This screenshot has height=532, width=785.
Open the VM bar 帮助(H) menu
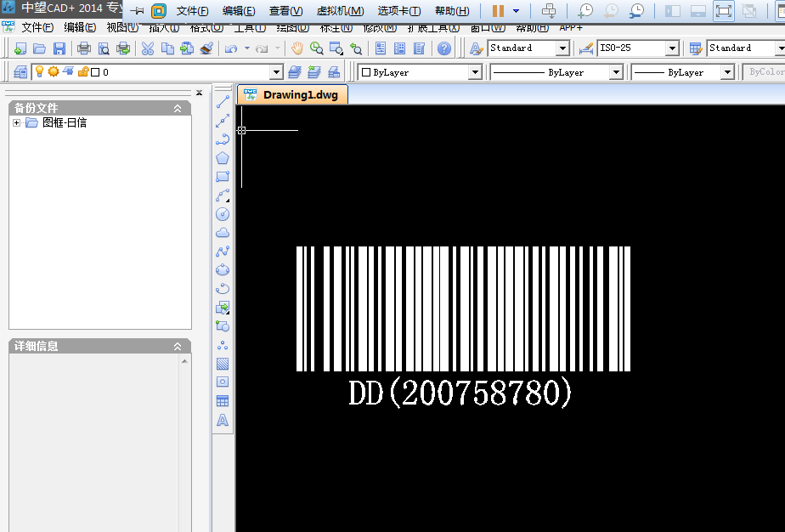coord(452,10)
